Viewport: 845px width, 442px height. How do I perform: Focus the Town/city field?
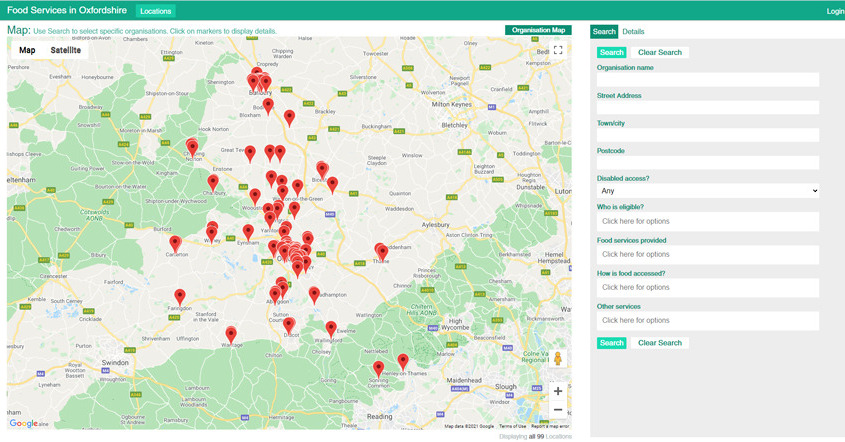[708, 135]
